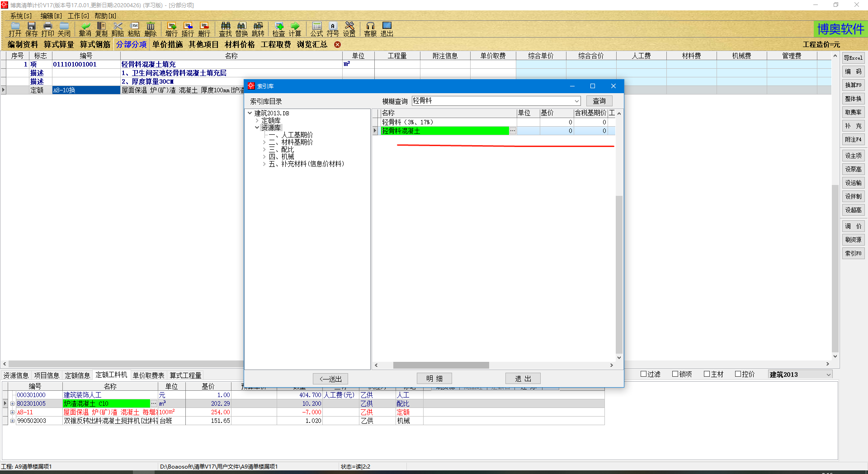Click the 查找 (Find) binoculars icon
868x474 pixels.
225,29
